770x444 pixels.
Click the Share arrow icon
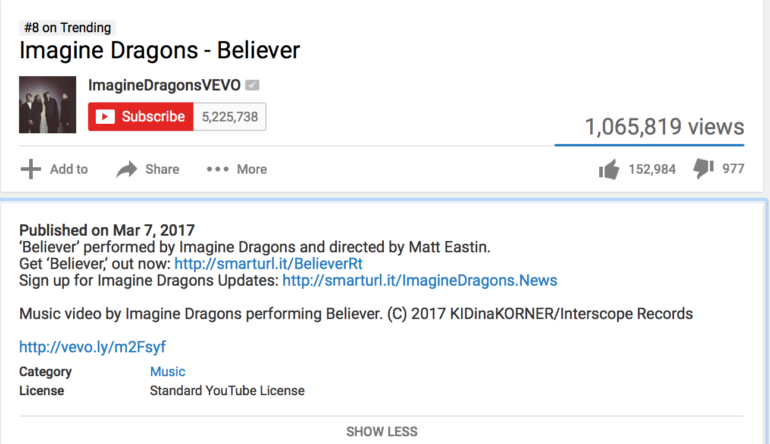pos(127,169)
